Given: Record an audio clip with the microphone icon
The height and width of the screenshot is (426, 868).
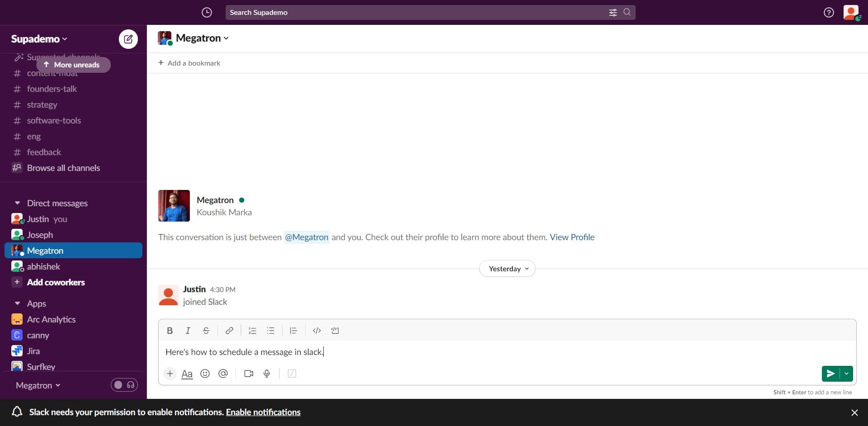Looking at the screenshot, I should pyautogui.click(x=266, y=374).
